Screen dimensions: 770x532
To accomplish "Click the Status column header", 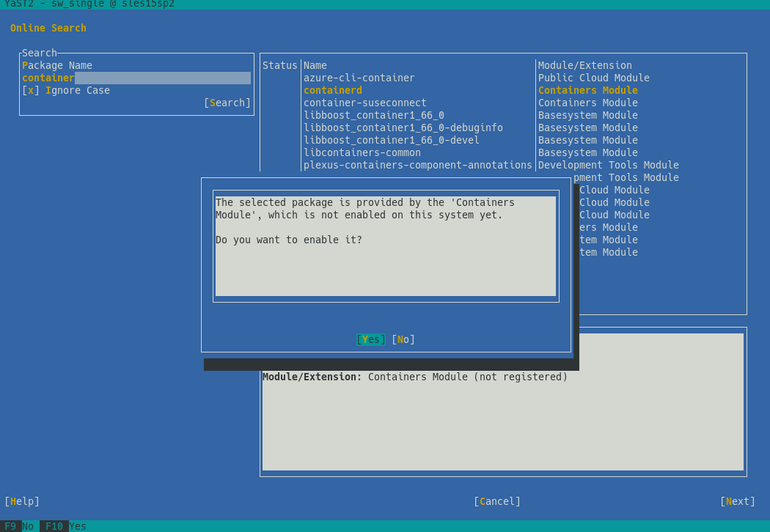I will click(279, 65).
